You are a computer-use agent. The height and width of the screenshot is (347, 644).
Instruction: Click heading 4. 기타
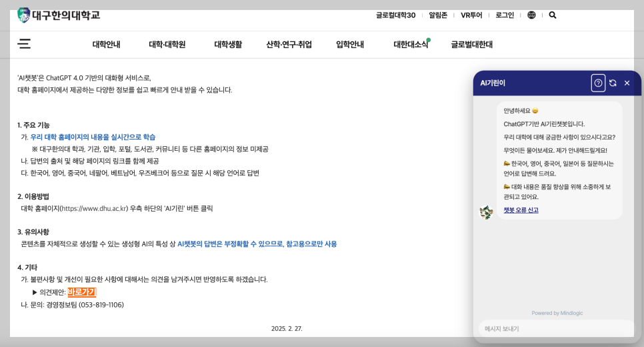coord(27,267)
